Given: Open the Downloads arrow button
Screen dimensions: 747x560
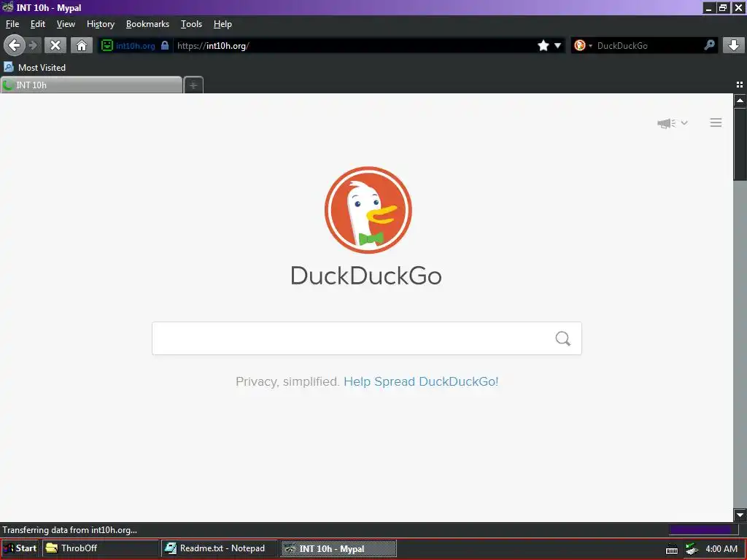Looking at the screenshot, I should 734,46.
